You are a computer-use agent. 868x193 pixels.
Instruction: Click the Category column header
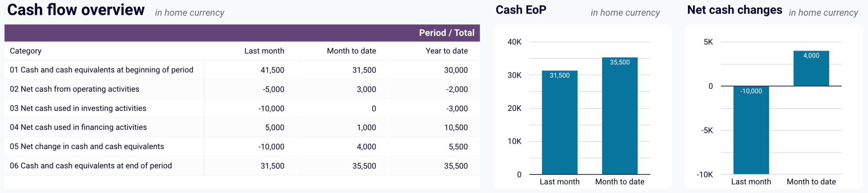point(26,51)
